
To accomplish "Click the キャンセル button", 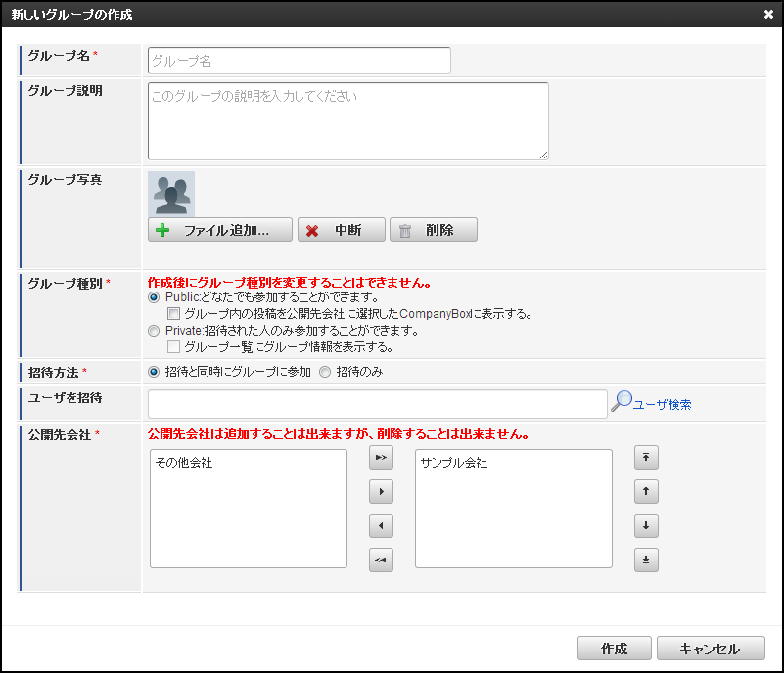I will [x=711, y=648].
